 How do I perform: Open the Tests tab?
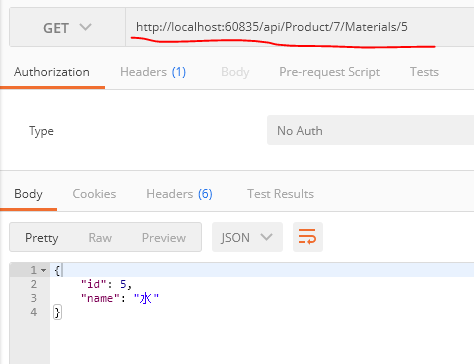(x=424, y=72)
